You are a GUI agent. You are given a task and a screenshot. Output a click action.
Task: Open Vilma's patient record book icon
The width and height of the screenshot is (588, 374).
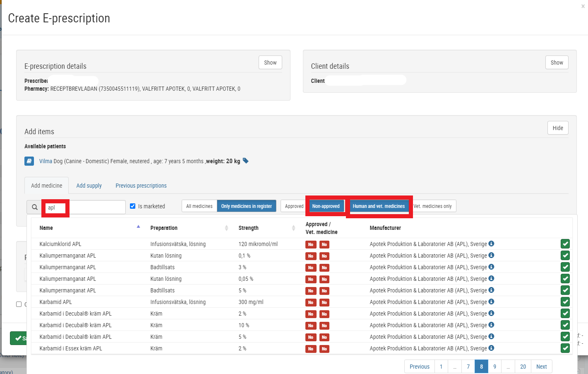pyautogui.click(x=29, y=161)
